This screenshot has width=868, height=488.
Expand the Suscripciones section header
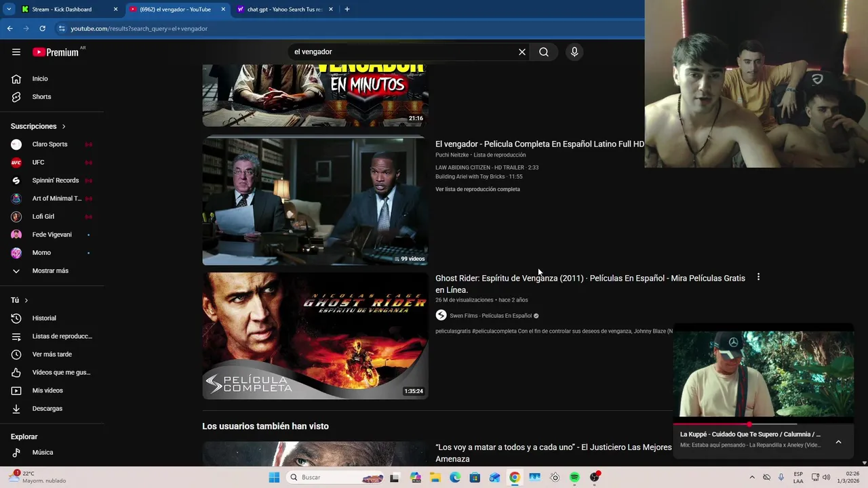[x=39, y=126]
